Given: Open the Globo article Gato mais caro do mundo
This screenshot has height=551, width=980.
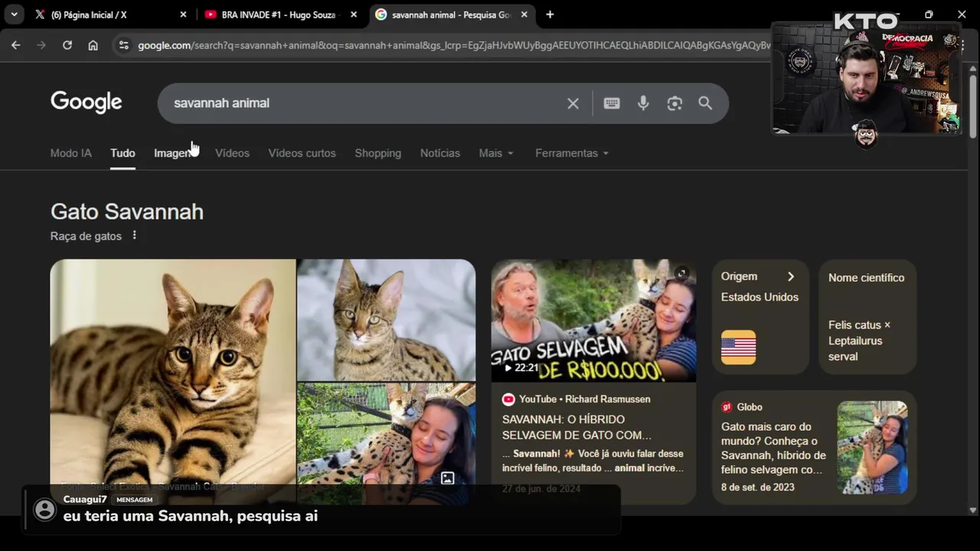Looking at the screenshot, I should coord(773,448).
